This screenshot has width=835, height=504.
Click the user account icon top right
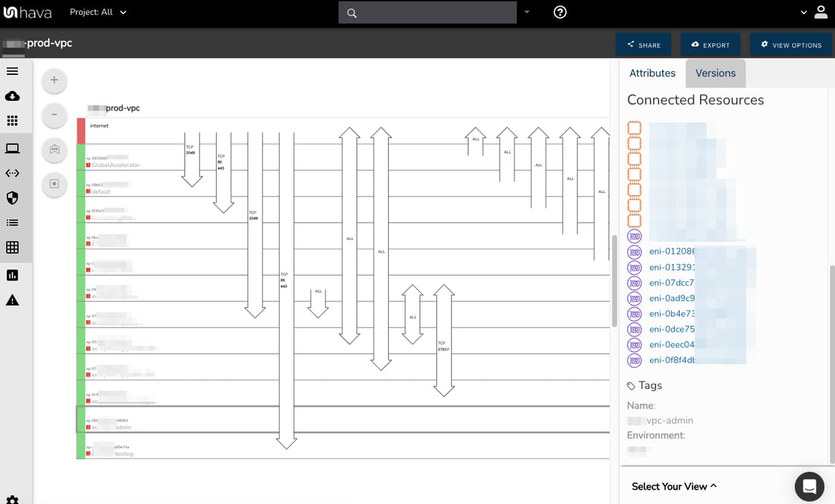[820, 12]
